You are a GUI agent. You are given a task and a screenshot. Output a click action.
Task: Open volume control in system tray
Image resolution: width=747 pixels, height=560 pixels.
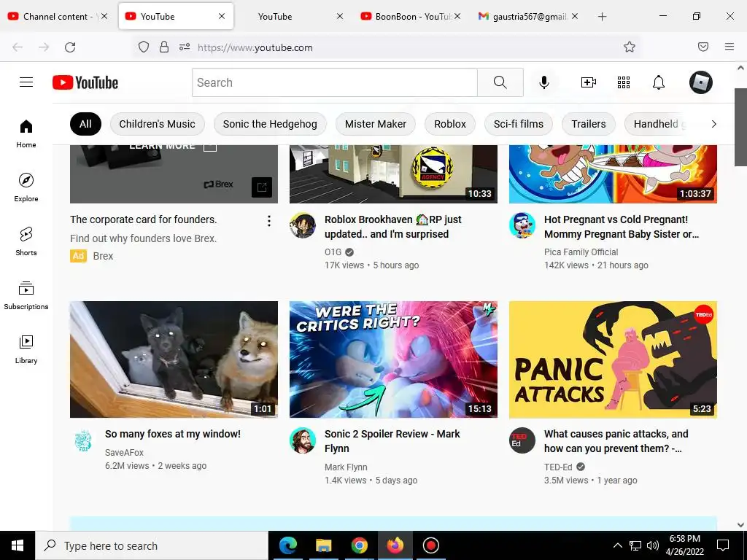[653, 545]
